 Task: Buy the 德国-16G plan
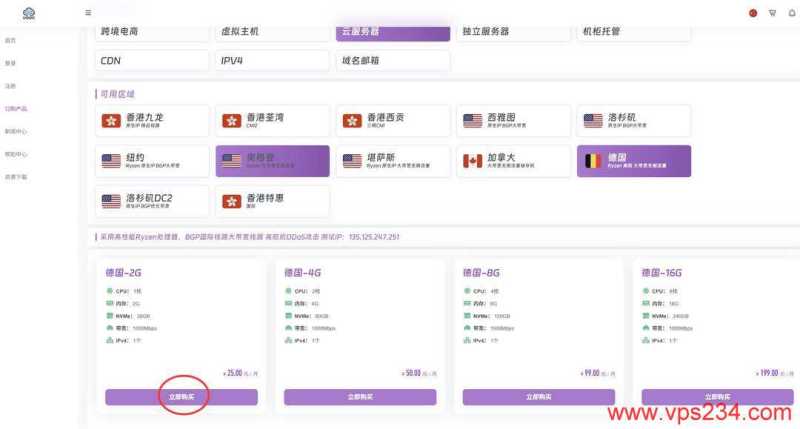click(716, 397)
